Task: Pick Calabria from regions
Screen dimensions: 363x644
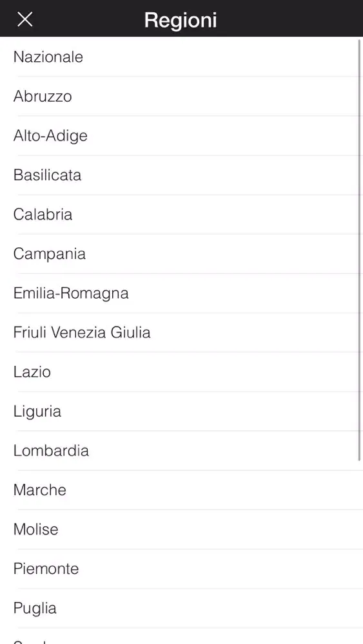Action: [181, 214]
